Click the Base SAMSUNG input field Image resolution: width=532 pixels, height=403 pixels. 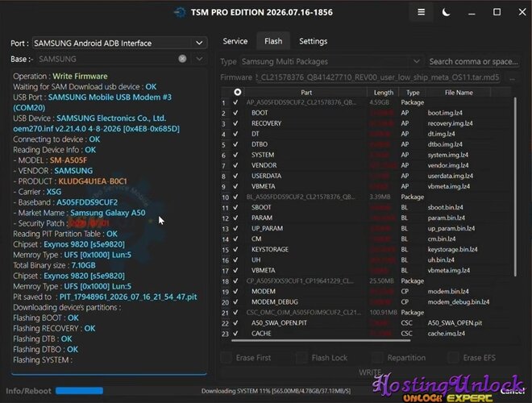pyautogui.click(x=107, y=59)
